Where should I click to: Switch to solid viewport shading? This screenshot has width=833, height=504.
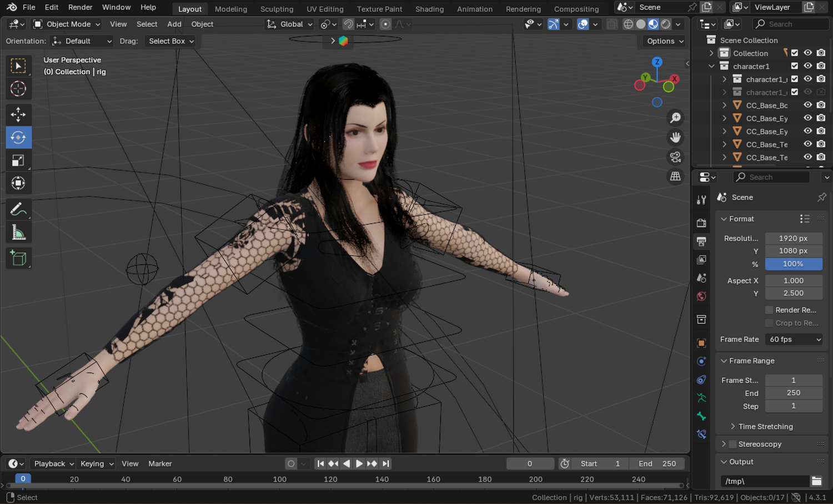(x=641, y=24)
